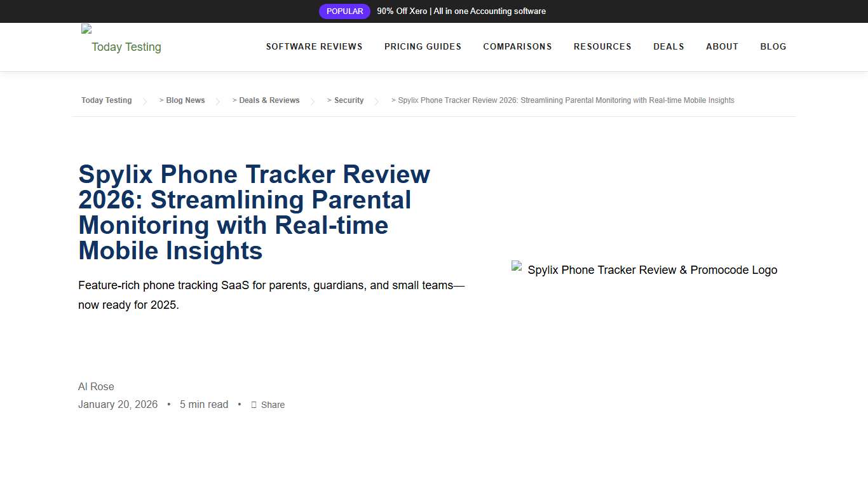Image resolution: width=868 pixels, height=488 pixels.
Task: Click the broken image icon near Spylix logo caption
Action: point(515,266)
